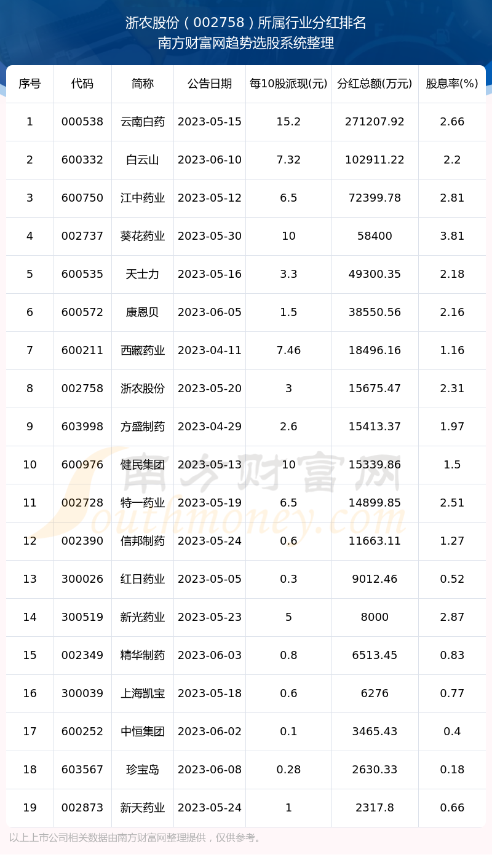Select the 新天药业 name cell
The width and height of the screenshot is (492, 868).
pos(143,808)
